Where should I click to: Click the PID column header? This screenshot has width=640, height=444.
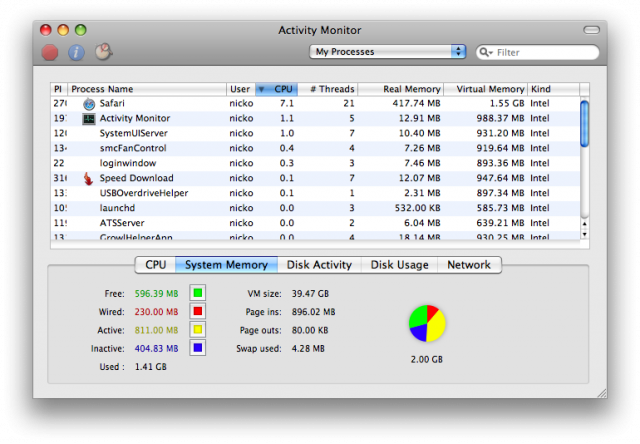click(x=59, y=89)
